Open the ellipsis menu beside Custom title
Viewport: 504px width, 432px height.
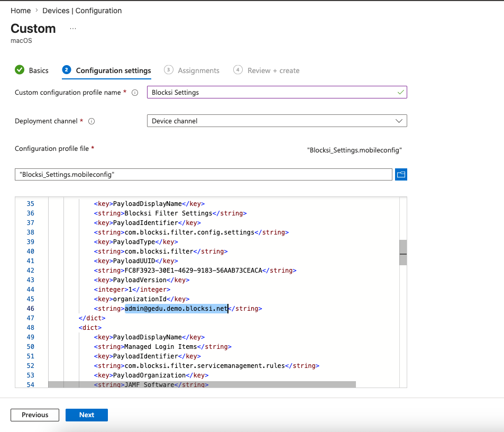click(x=73, y=29)
